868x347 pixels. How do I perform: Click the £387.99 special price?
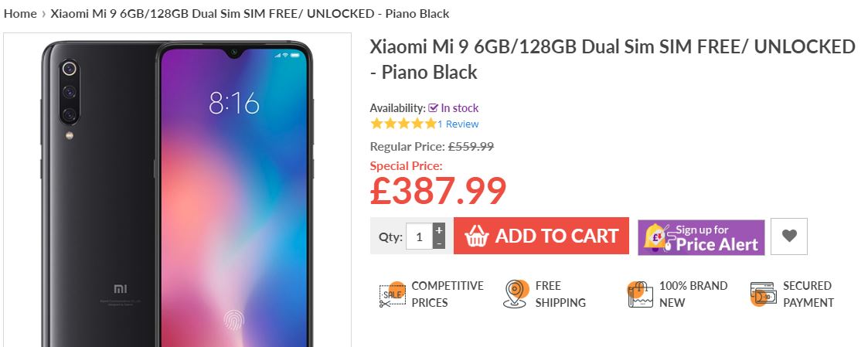pos(438,191)
